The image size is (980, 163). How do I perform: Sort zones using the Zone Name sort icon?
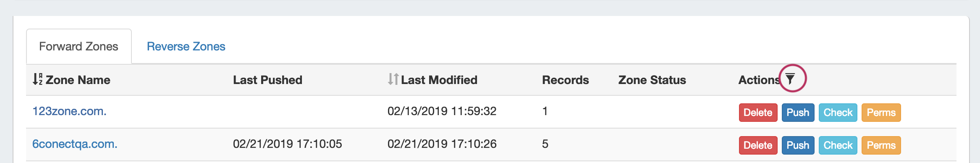pos(37,79)
